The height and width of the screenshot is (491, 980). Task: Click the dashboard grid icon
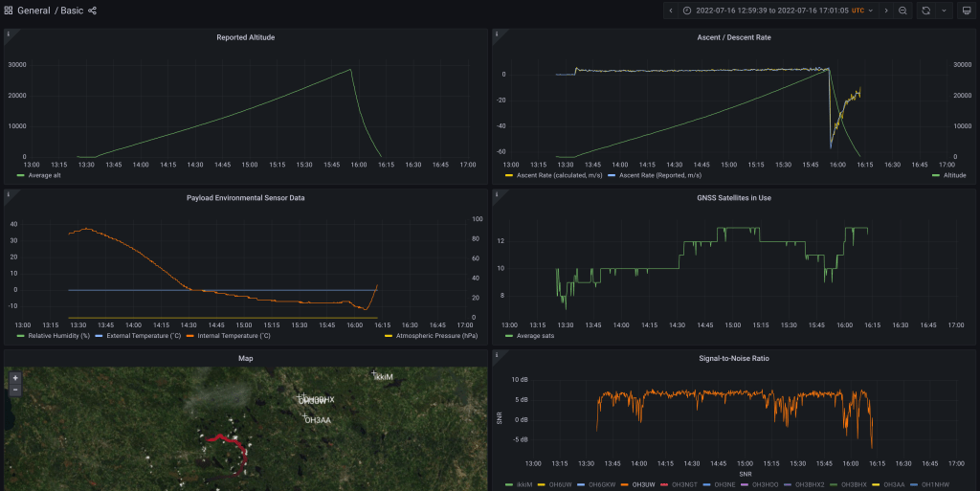tap(9, 11)
